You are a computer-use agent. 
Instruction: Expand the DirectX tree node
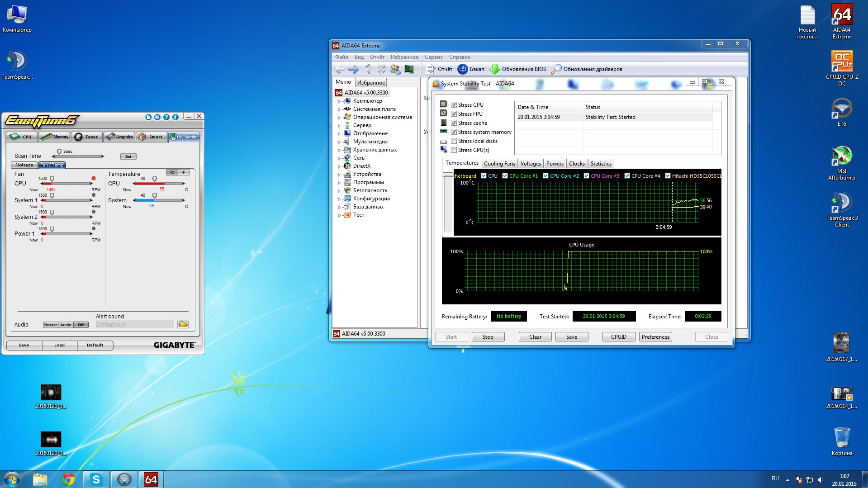point(339,166)
